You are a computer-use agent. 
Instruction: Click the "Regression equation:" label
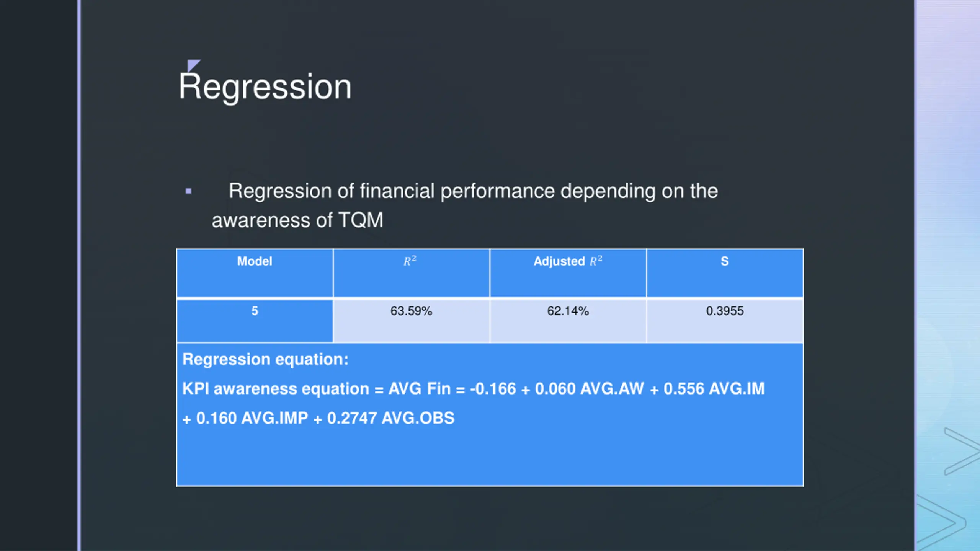[x=265, y=359]
